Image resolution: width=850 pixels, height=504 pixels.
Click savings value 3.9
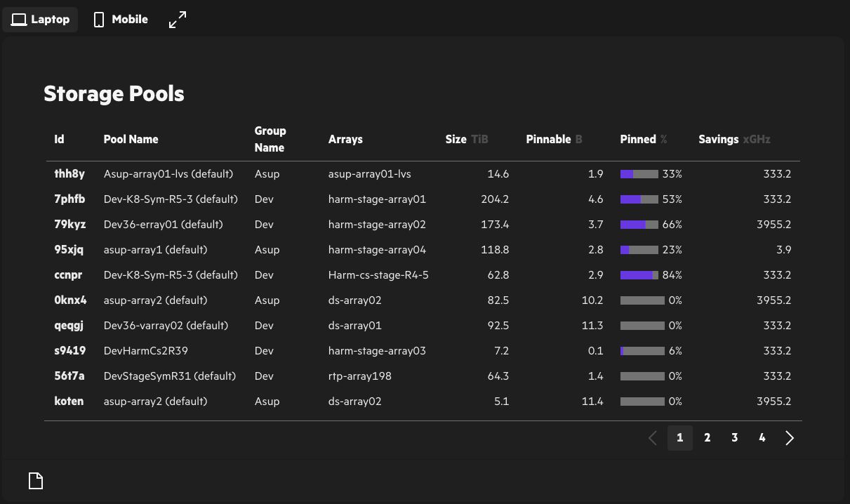point(784,249)
